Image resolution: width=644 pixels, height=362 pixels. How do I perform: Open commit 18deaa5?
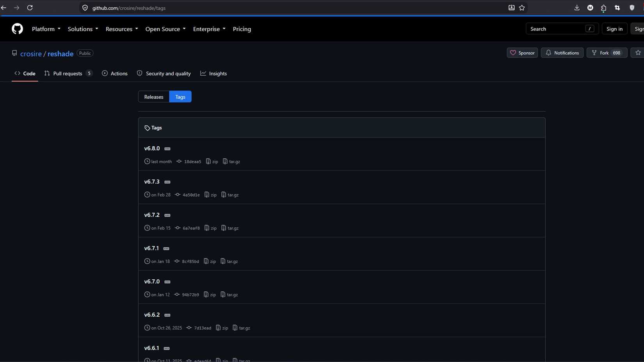point(189,161)
